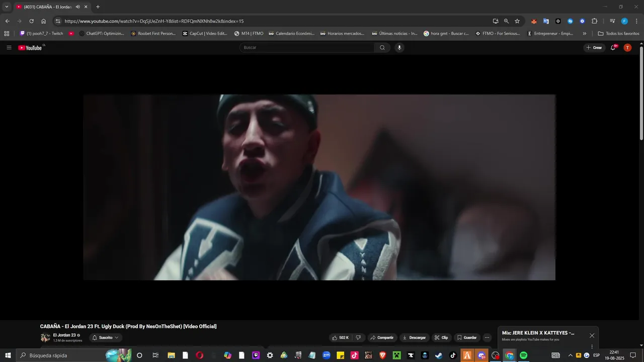644x362 pixels.
Task: Open the MT4 FTMO bookmark
Action: coord(249,34)
